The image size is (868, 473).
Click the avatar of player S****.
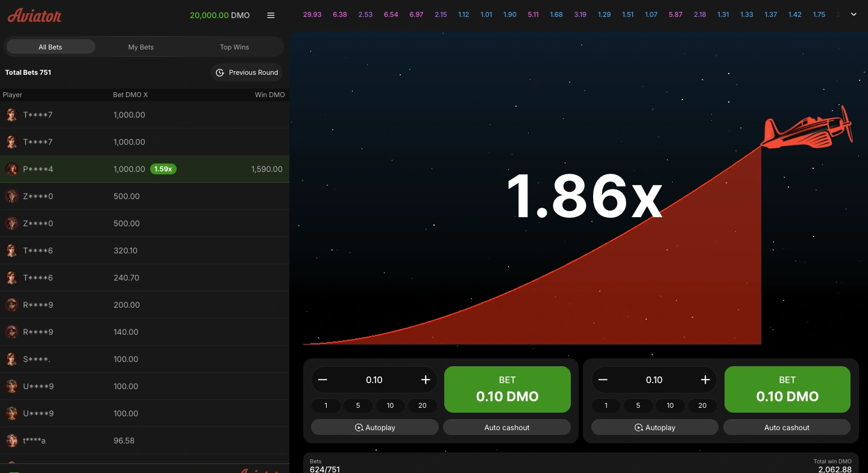pyautogui.click(x=11, y=359)
